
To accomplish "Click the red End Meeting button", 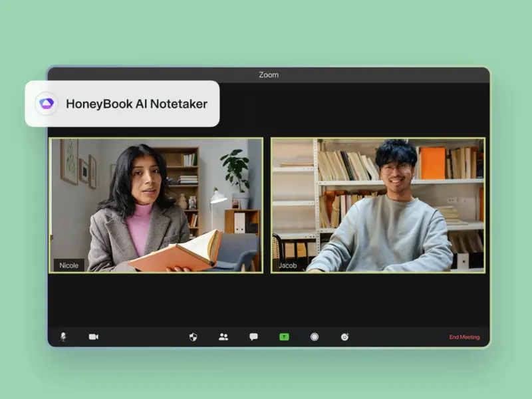I will point(464,337).
